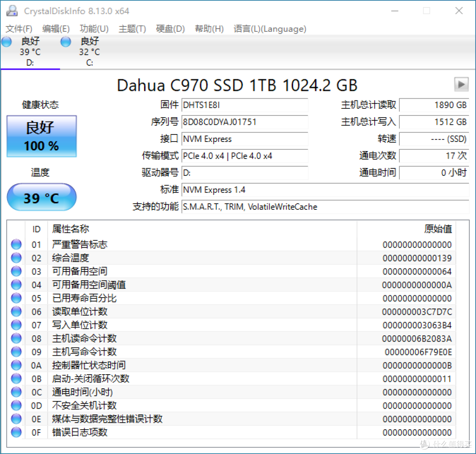
Task: Click the play arrow icon near the drive title
Action: 461,84
